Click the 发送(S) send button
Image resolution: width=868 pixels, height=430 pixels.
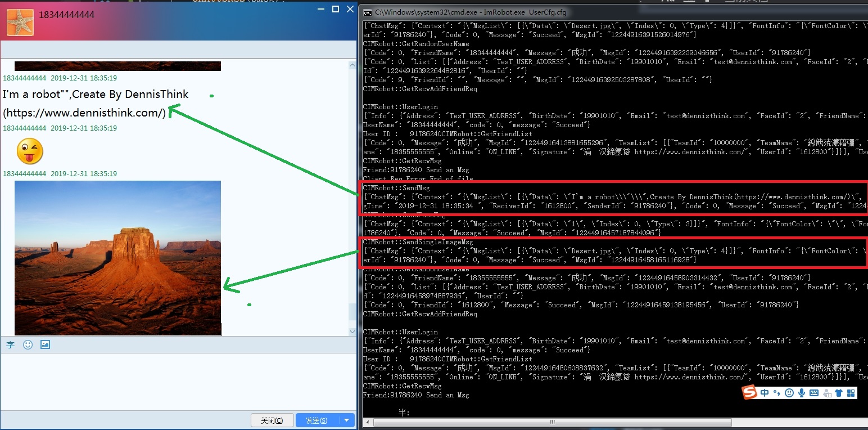(x=318, y=420)
